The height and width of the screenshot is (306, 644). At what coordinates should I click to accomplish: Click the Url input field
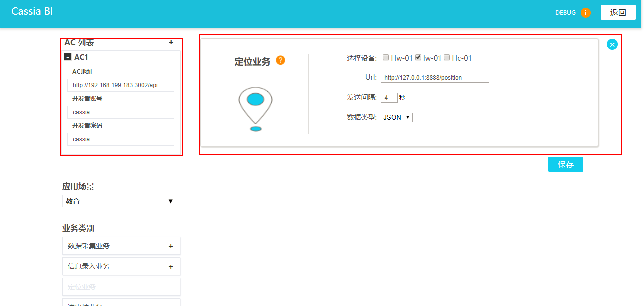coord(434,78)
